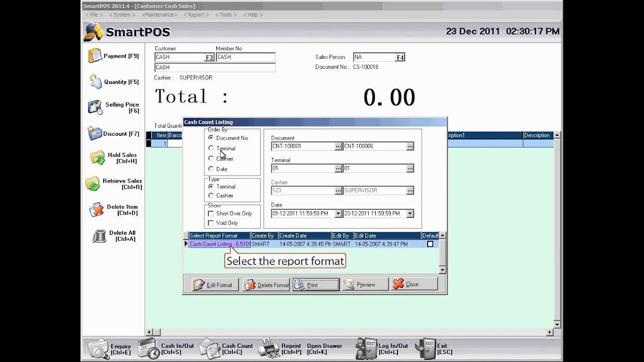Click the Hold Sales icon
The image size is (644, 362).
pyautogui.click(x=98, y=158)
